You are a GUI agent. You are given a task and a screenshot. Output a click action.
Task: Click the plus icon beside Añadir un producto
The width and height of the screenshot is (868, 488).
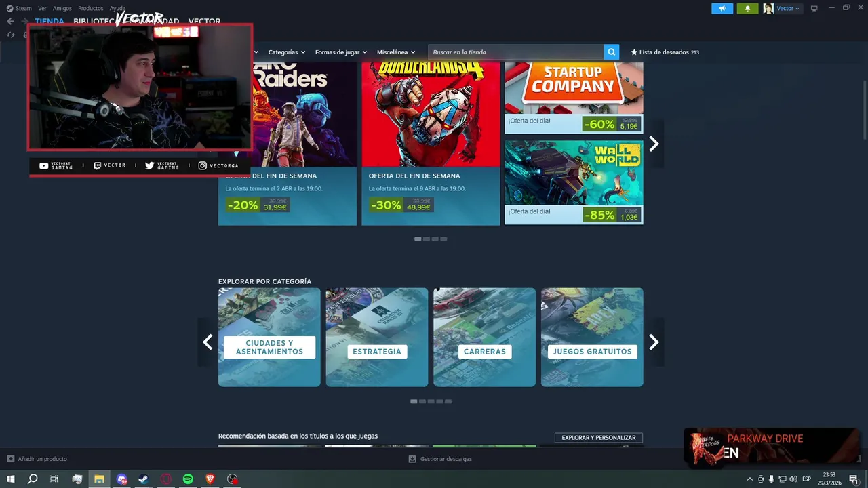pos(10,459)
